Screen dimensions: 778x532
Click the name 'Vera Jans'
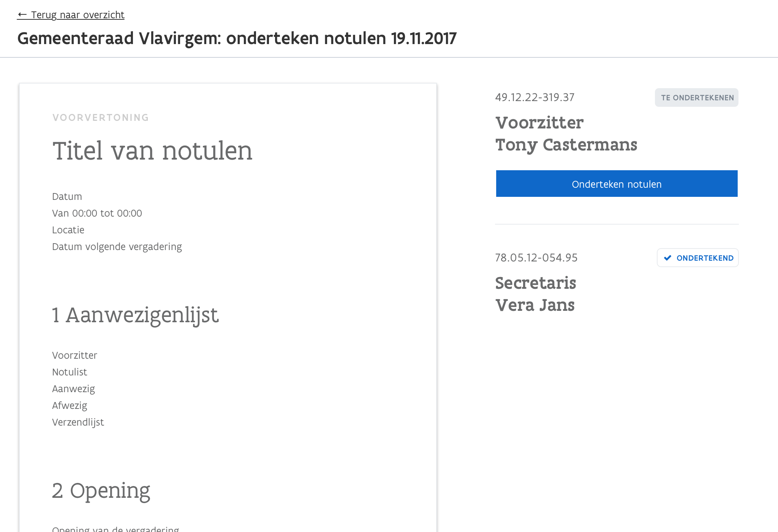[535, 305]
